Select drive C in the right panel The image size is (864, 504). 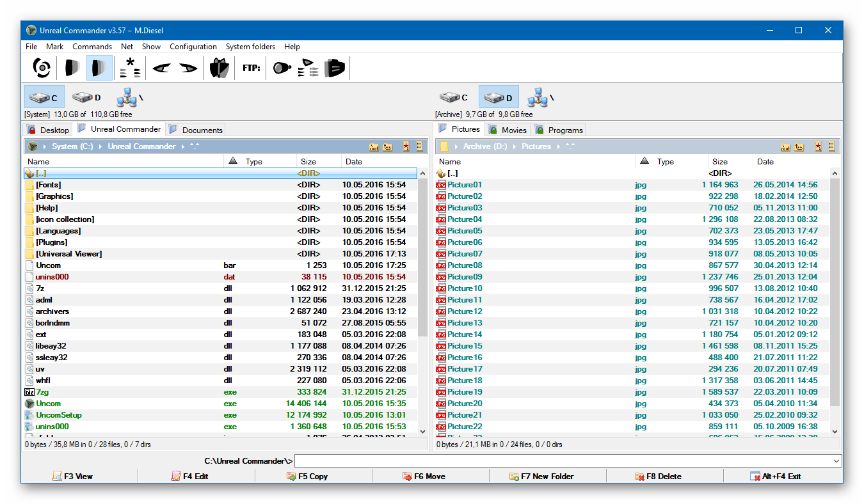(454, 97)
